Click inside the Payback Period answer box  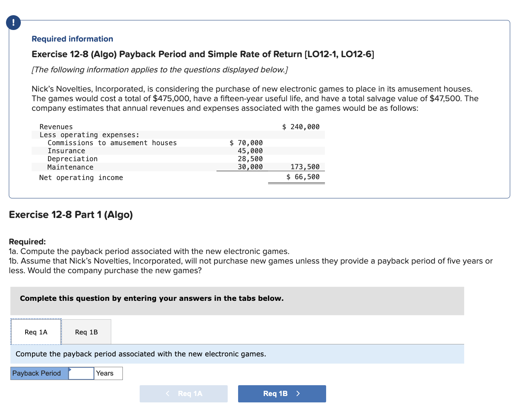click(81, 373)
